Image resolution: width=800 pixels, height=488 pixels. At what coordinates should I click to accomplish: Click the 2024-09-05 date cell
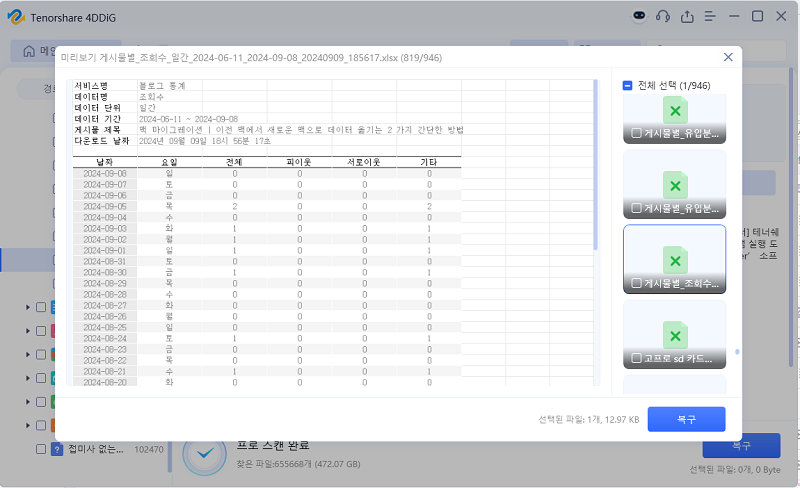tap(105, 206)
